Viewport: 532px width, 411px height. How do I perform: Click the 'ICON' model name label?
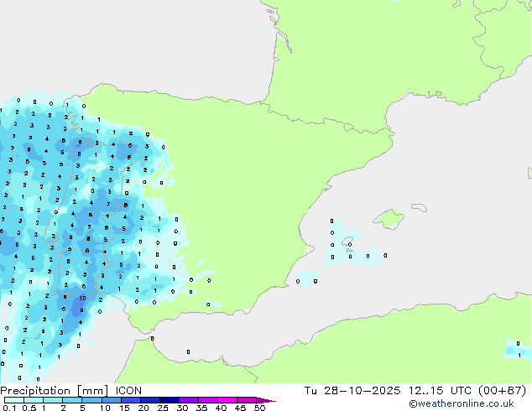pyautogui.click(x=128, y=391)
